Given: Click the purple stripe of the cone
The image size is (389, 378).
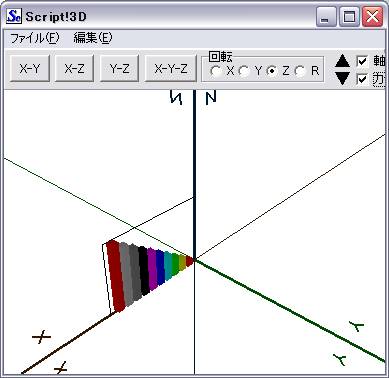Looking at the screenshot, I should (153, 270).
